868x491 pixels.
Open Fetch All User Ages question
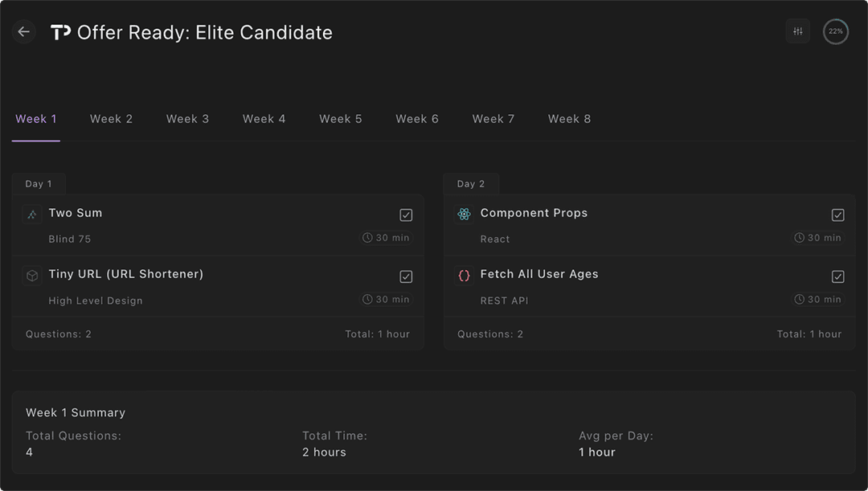538,274
